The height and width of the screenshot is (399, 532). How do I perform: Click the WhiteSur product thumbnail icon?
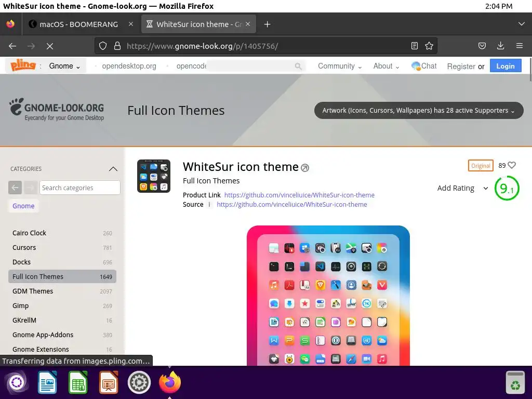pos(154,176)
